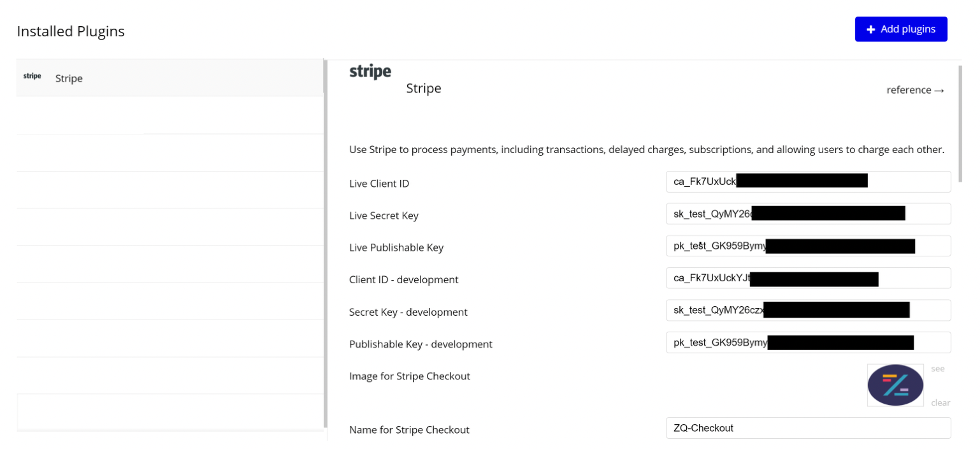
Task: Click the Stripe Checkout image thumbnail
Action: click(895, 385)
